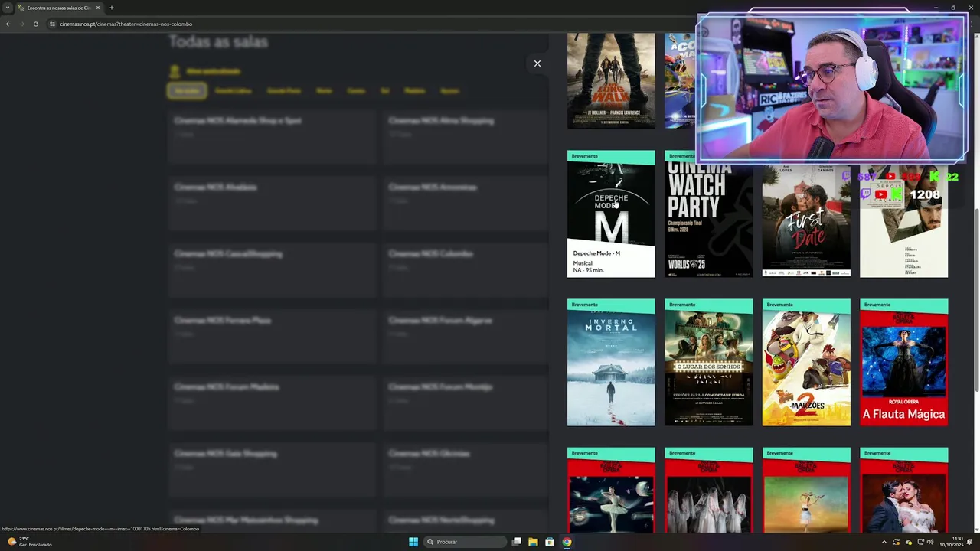Select the Açores region filter

[x=449, y=91]
